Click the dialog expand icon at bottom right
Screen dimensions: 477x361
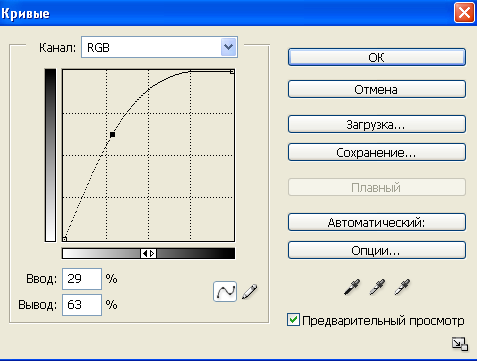[460, 344]
